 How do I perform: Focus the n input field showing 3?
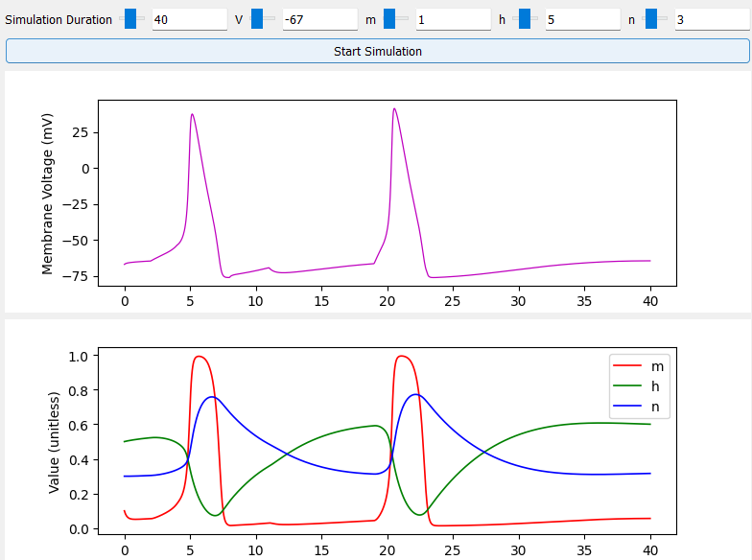click(x=713, y=19)
